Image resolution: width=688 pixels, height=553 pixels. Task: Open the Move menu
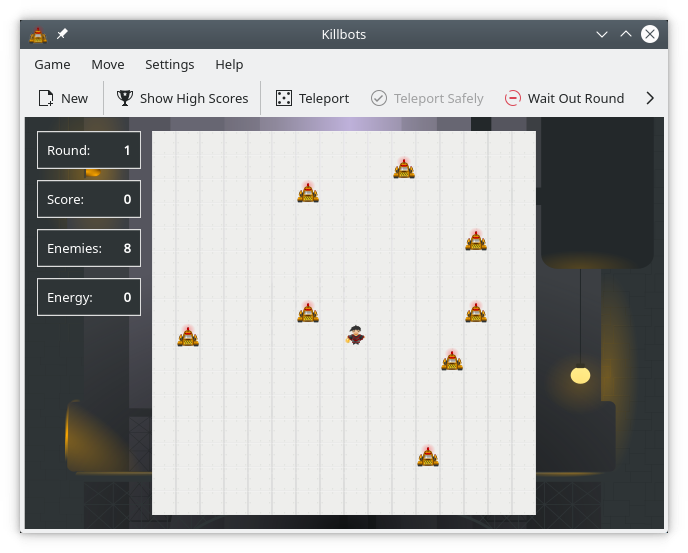click(x=108, y=64)
